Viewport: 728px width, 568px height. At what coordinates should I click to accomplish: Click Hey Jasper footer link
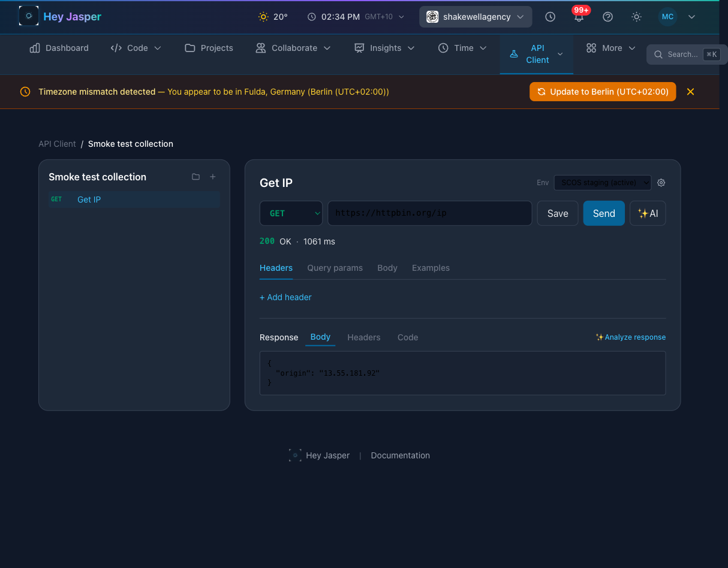(319, 455)
